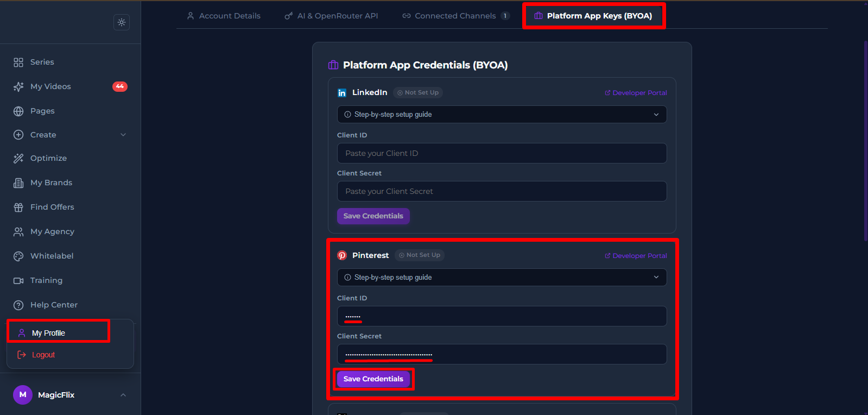Open LinkedIn Developer Portal link
Screen dimensions: 868x415
pyautogui.click(x=636, y=93)
